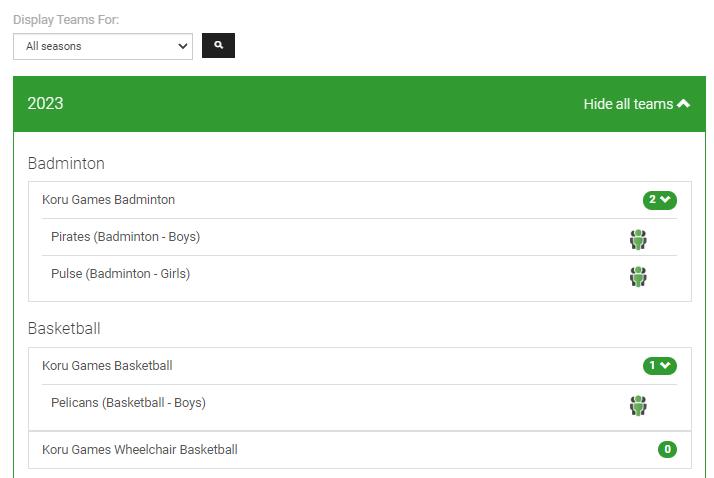Open Pulse (Badminton - Girls) team

click(x=120, y=274)
